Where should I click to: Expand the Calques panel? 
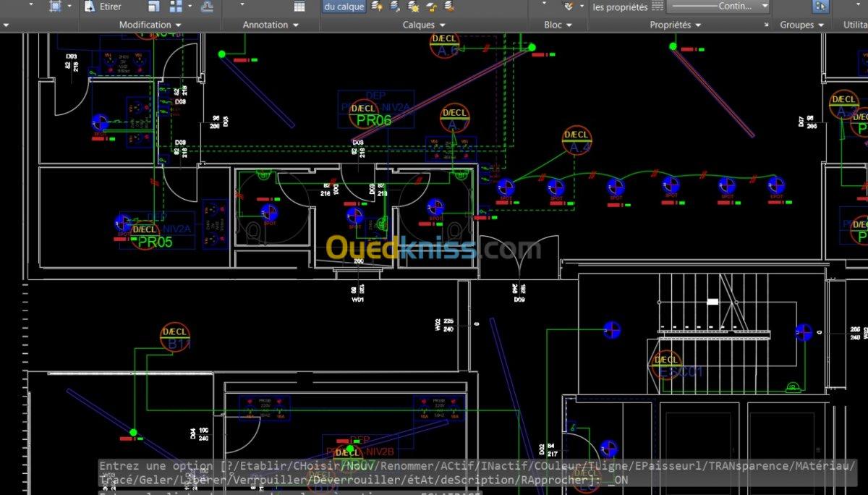point(423,25)
